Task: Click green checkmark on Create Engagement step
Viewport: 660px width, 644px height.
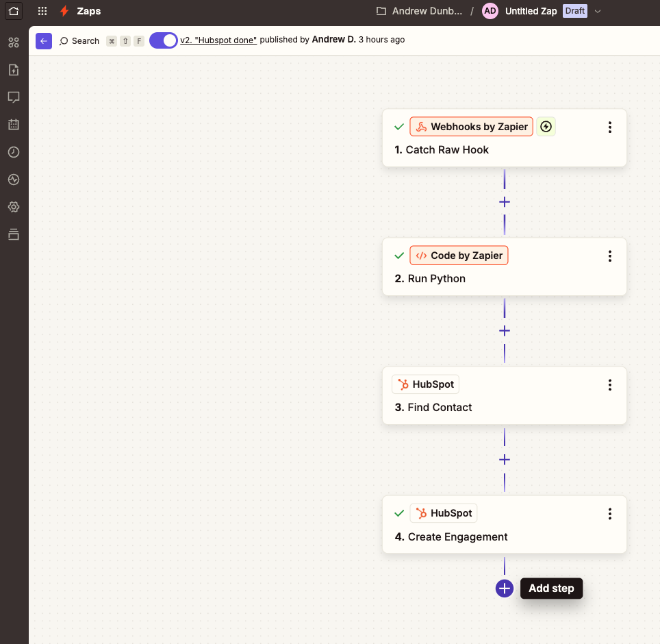Action: click(x=399, y=513)
